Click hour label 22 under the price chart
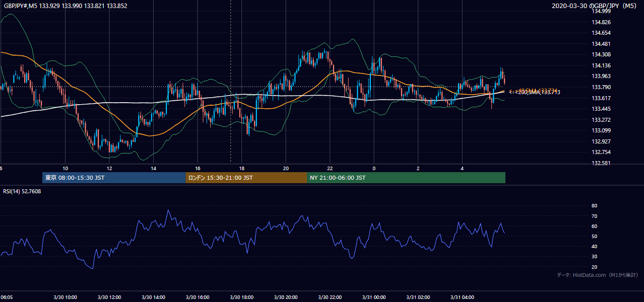644x302 pixels. [330, 168]
